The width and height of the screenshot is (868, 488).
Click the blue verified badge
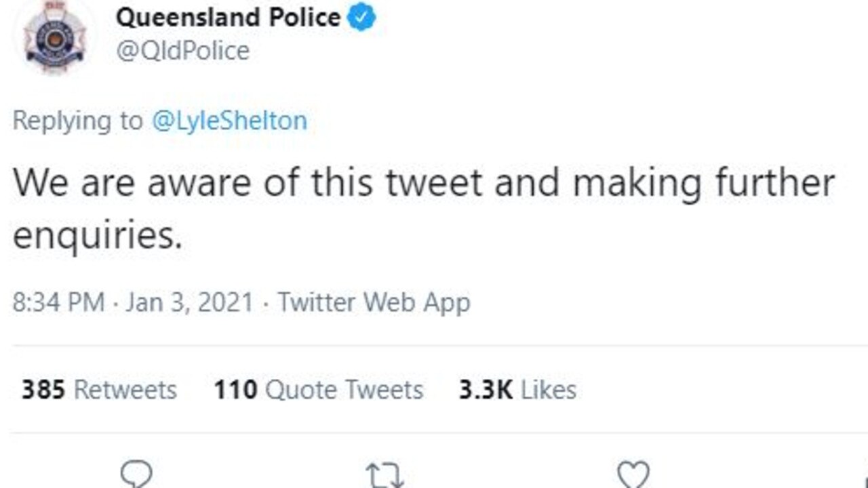[361, 19]
